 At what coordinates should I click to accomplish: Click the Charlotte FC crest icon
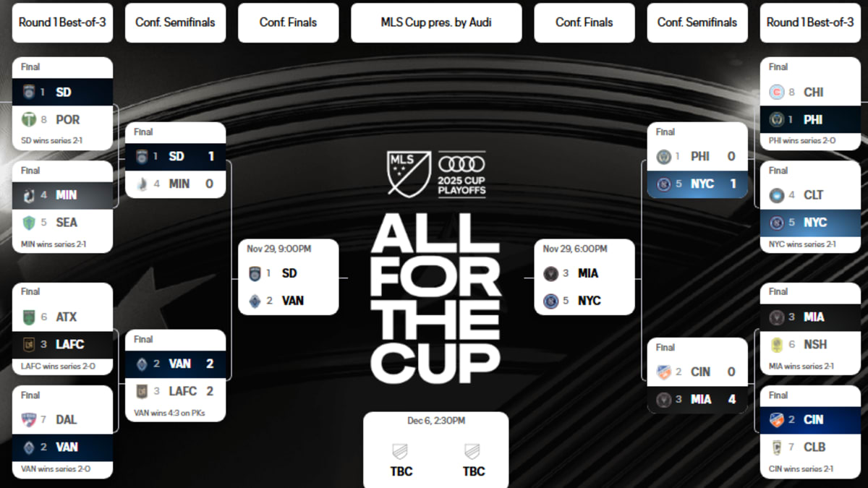pos(776,195)
